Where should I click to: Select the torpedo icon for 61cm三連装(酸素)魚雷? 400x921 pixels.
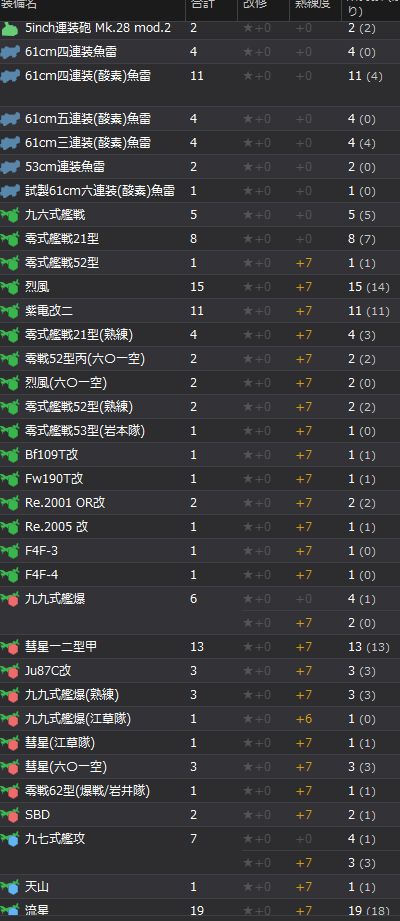click(9, 143)
